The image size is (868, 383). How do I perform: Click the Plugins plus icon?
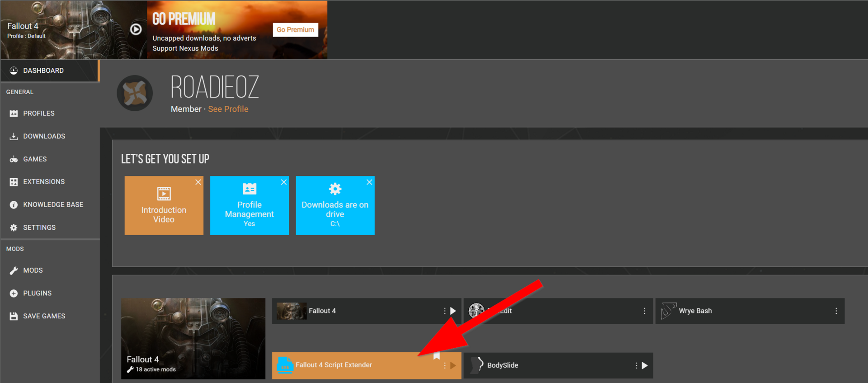tap(14, 293)
